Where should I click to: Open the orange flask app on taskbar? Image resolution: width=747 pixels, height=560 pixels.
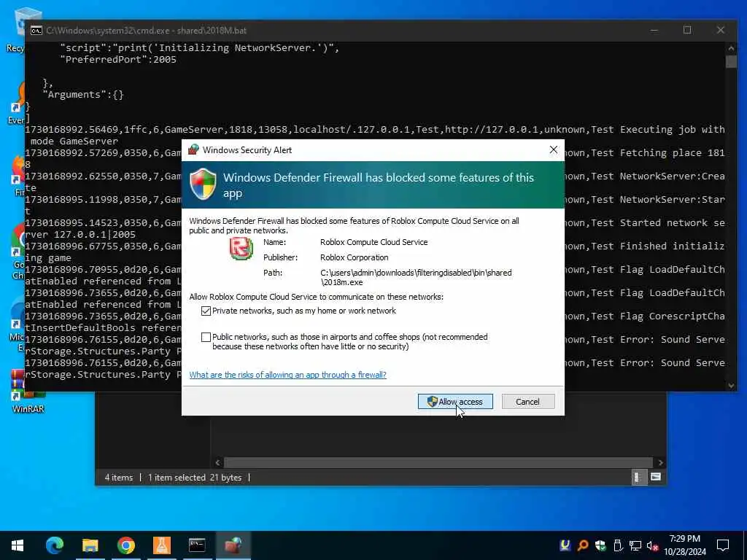point(161,545)
